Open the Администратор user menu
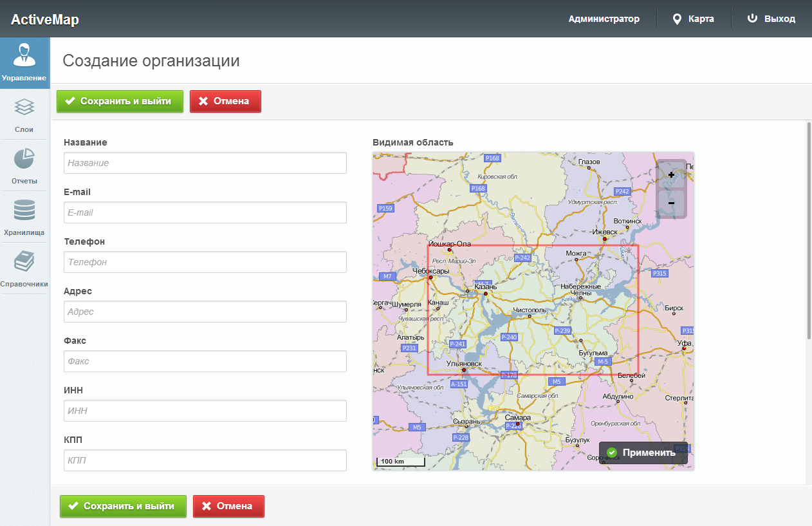The image size is (812, 526). [x=604, y=19]
